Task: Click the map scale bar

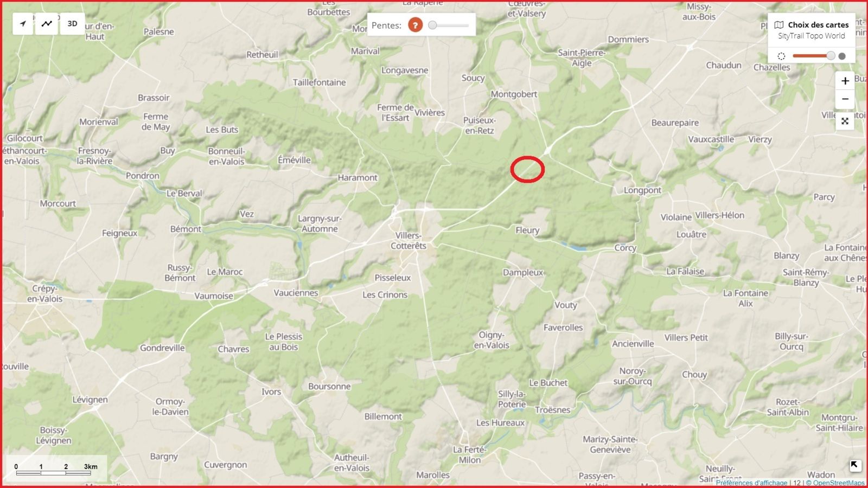Action: (53, 470)
